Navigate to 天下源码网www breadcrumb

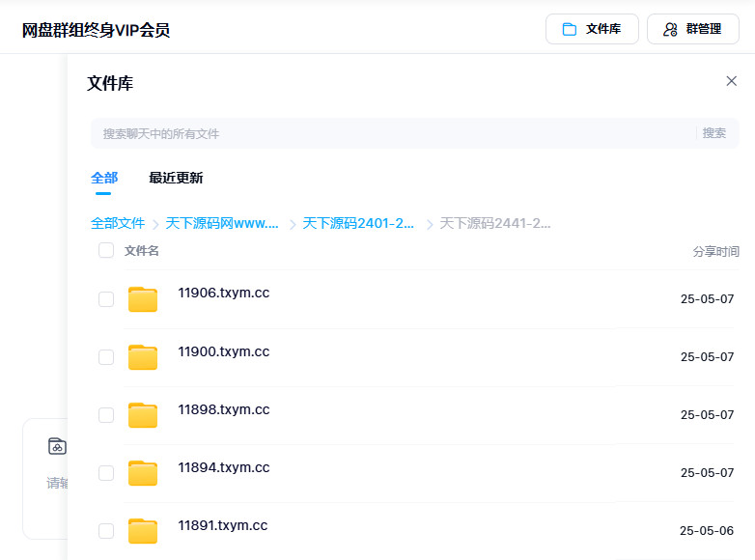[222, 223]
